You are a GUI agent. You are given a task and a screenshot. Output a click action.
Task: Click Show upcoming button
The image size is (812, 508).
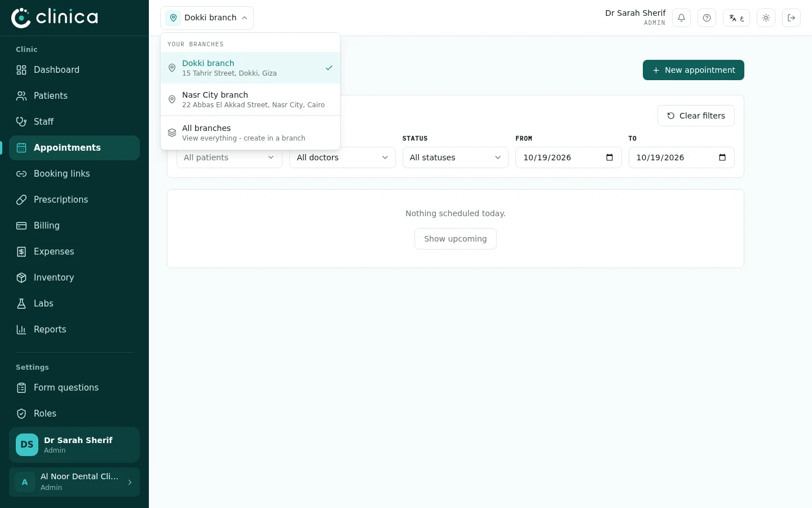click(x=456, y=239)
